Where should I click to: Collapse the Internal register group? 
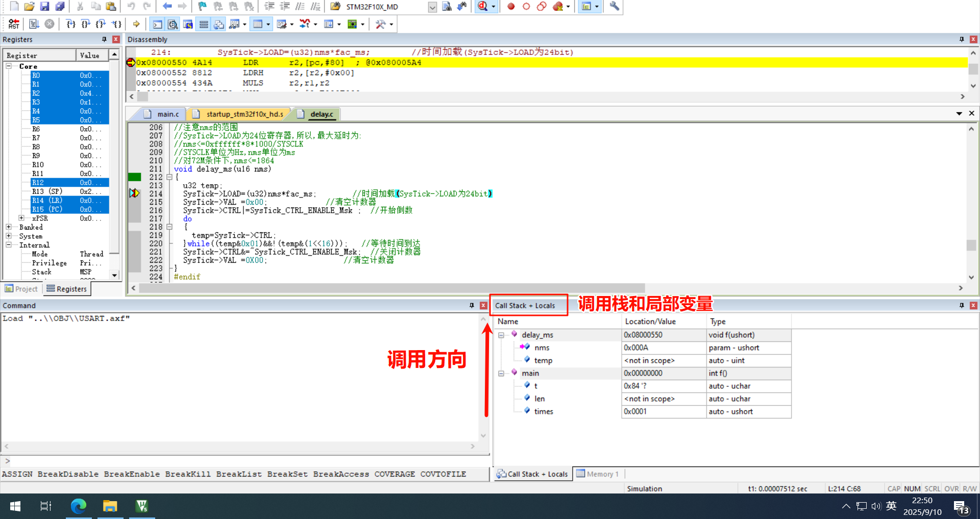[9, 245]
